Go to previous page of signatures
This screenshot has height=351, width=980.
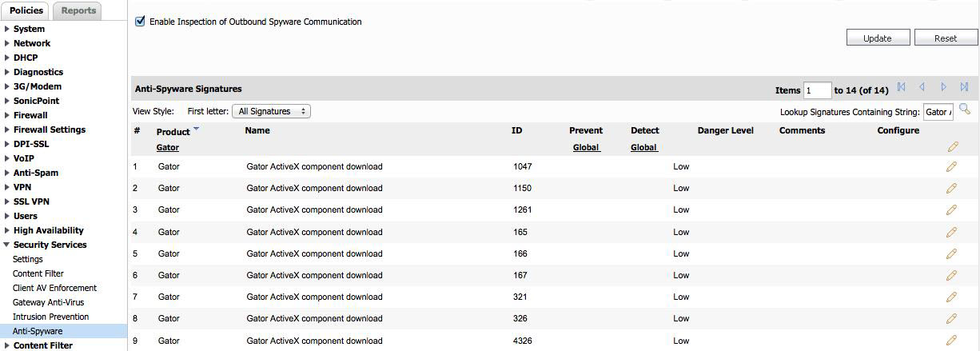coord(922,87)
